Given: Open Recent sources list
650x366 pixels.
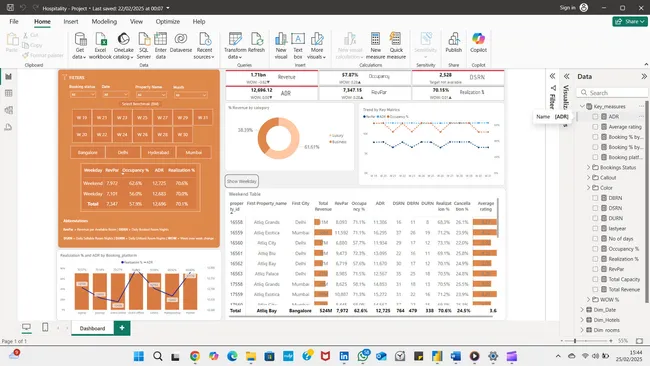Looking at the screenshot, I should click(x=204, y=46).
